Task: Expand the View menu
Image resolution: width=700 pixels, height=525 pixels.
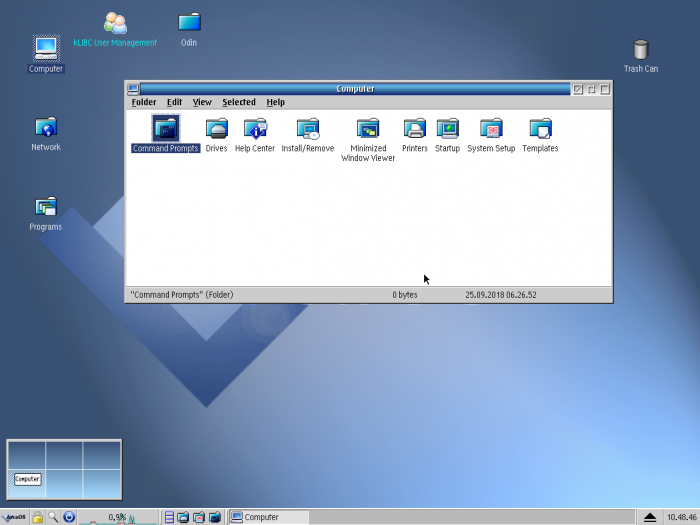Action: pyautogui.click(x=202, y=102)
